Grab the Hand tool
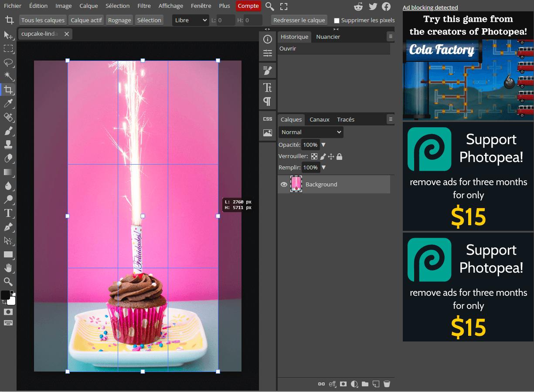Image resolution: width=534 pixels, height=392 pixels. pos(9,268)
